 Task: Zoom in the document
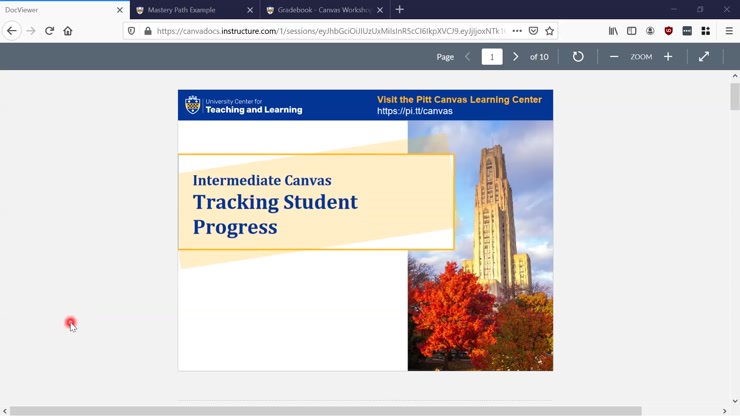click(668, 57)
